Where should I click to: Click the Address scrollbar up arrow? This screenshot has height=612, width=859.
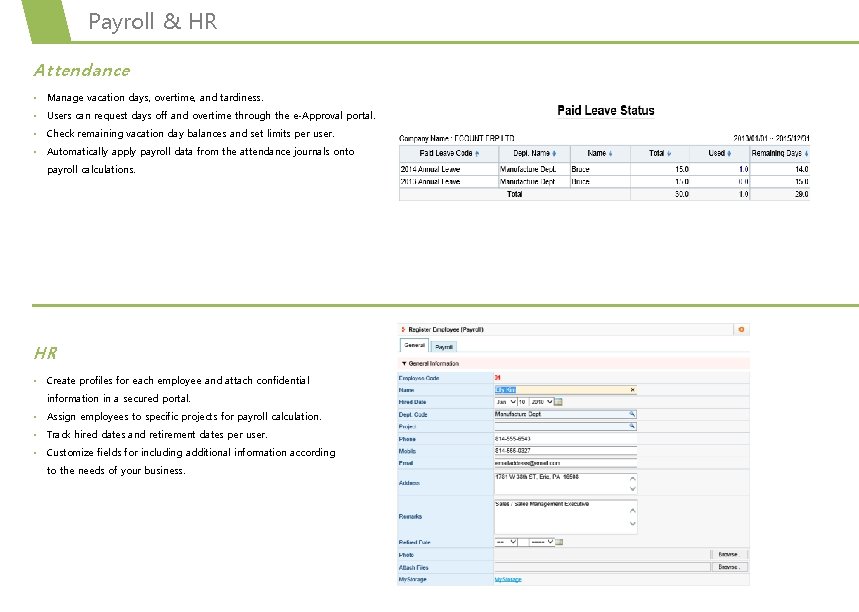point(633,478)
